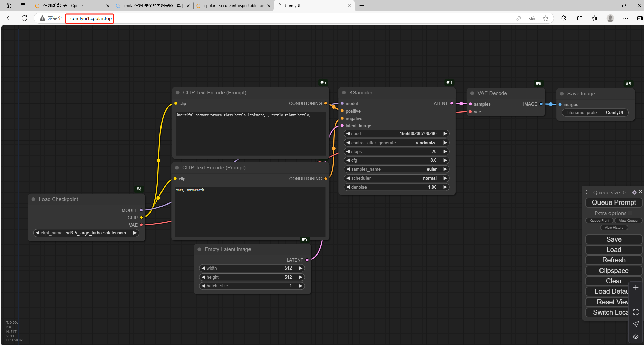Viewport: 644px width, 345px height.
Task: Increase steps value with right arrow
Action: [445, 152]
